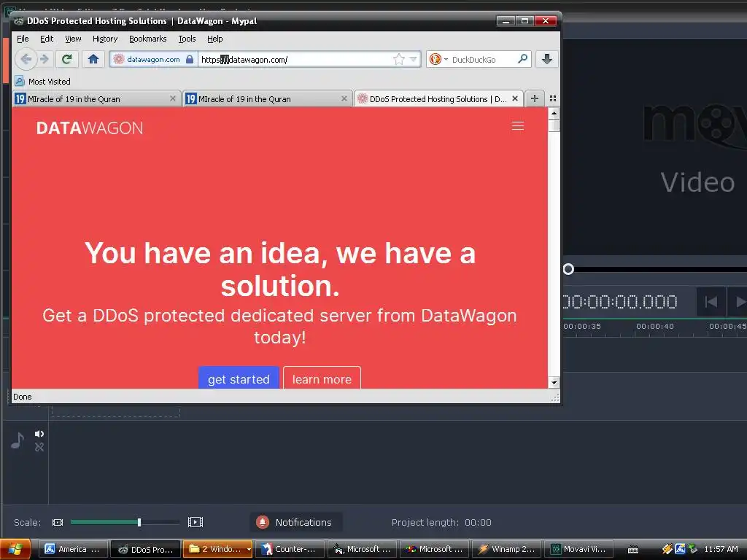Click the learn more button

(322, 378)
